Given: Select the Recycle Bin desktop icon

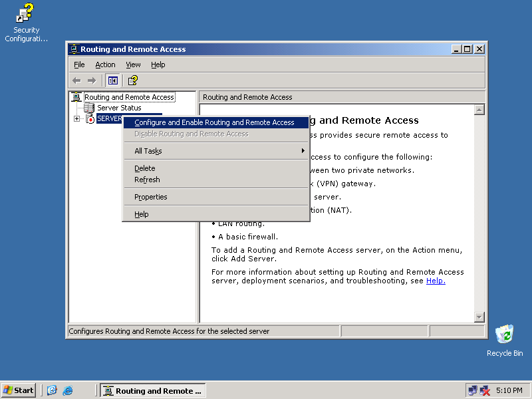Looking at the screenshot, I should point(505,340).
